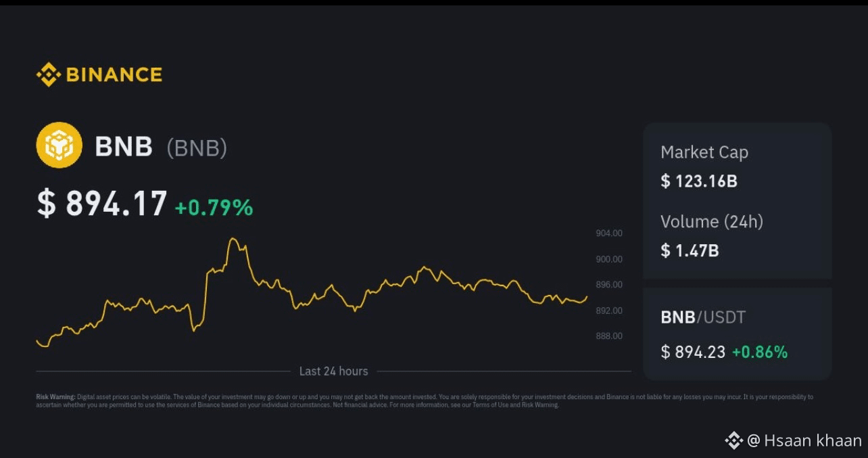The width and height of the screenshot is (868, 458).
Task: Click the 892.00 chart axis label
Action: coord(609,310)
